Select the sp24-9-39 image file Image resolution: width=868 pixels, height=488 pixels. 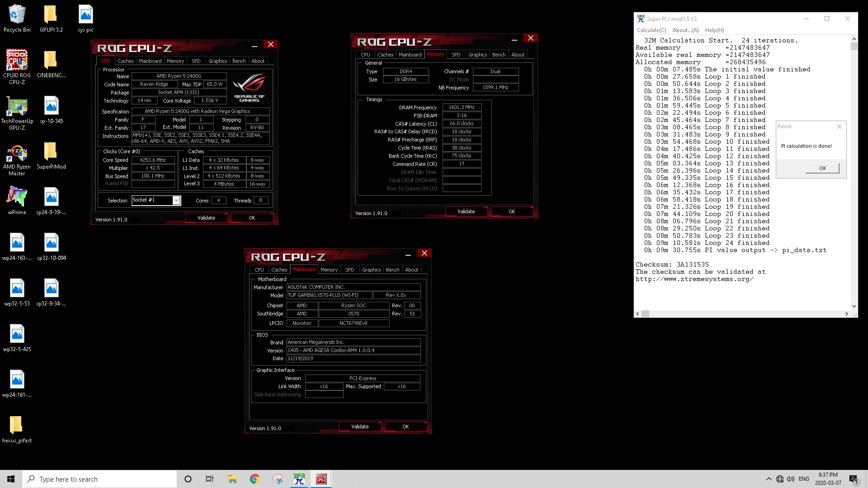point(51,201)
